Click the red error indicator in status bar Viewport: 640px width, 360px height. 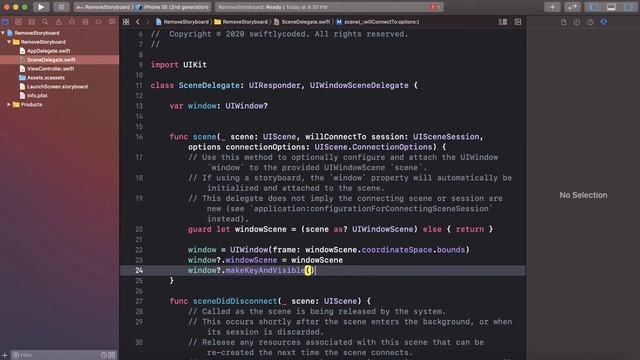(433, 7)
